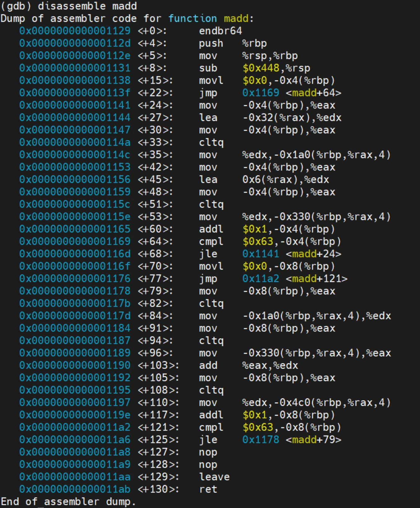This screenshot has width=420, height=508.
Task: Click jle target 0x1141 <madd+24>
Action: 291,254
